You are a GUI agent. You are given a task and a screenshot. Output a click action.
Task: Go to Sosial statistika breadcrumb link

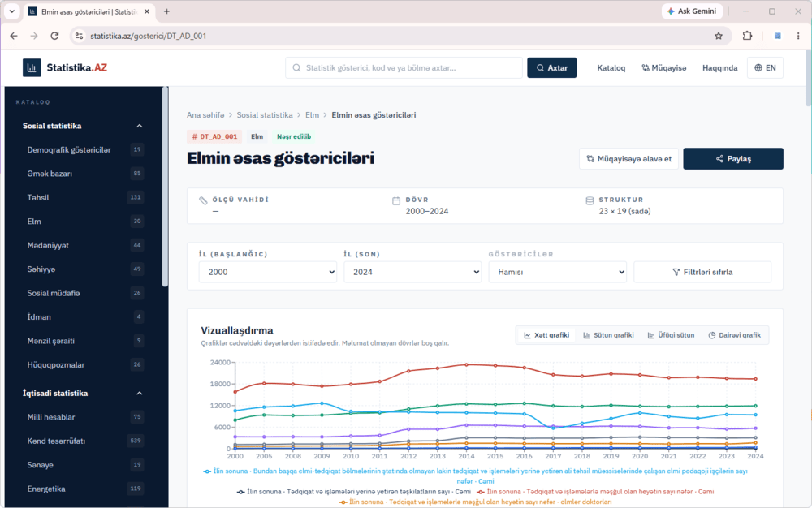(x=265, y=115)
